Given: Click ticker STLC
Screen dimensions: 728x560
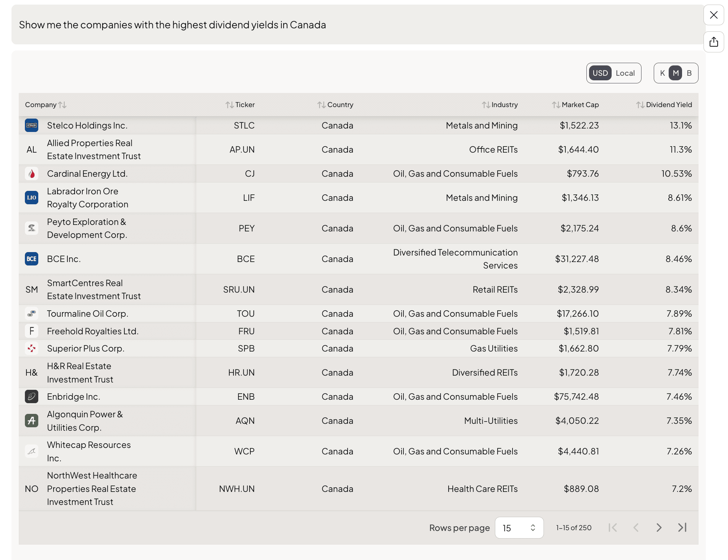Looking at the screenshot, I should pyautogui.click(x=244, y=125).
